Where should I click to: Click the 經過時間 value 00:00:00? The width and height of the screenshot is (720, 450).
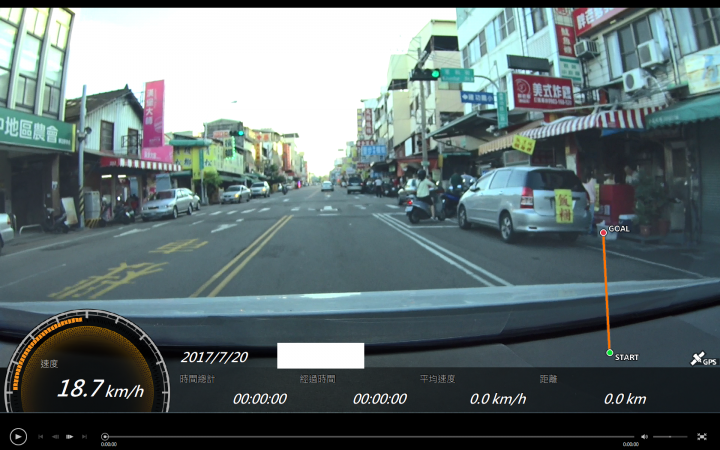point(380,399)
